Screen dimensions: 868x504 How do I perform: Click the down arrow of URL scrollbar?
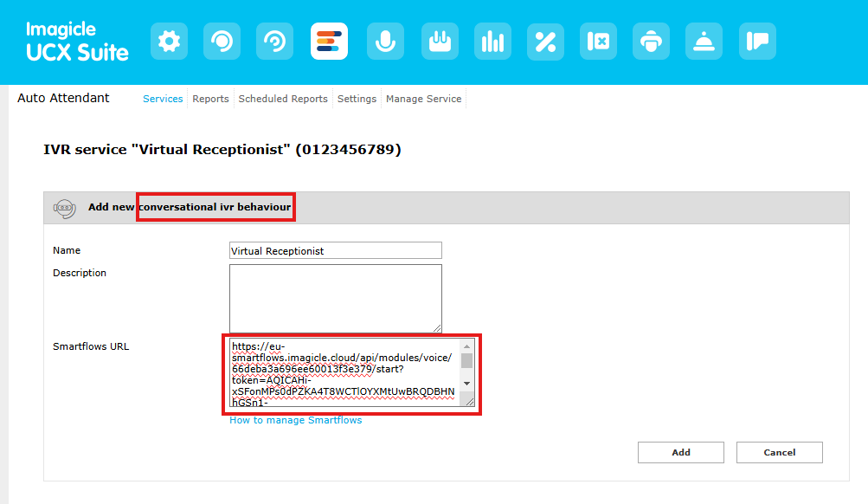click(x=467, y=383)
